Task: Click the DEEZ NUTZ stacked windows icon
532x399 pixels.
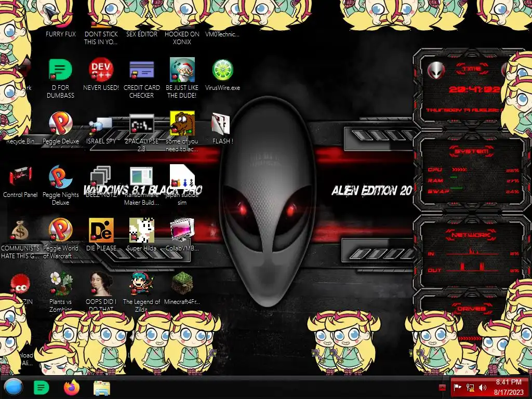Action: point(101,176)
